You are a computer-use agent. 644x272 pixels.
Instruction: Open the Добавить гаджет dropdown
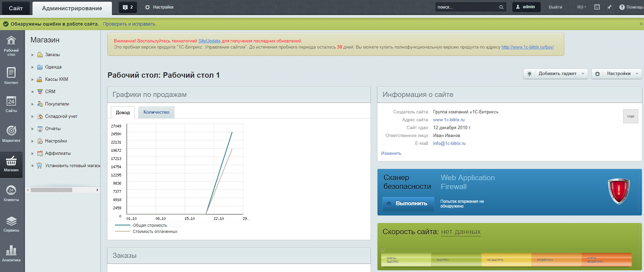(555, 74)
